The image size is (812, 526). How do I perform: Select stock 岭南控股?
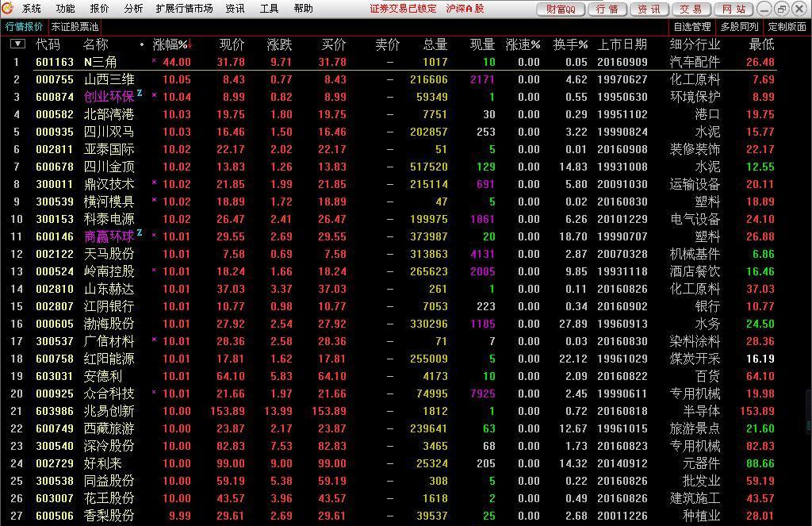point(109,271)
